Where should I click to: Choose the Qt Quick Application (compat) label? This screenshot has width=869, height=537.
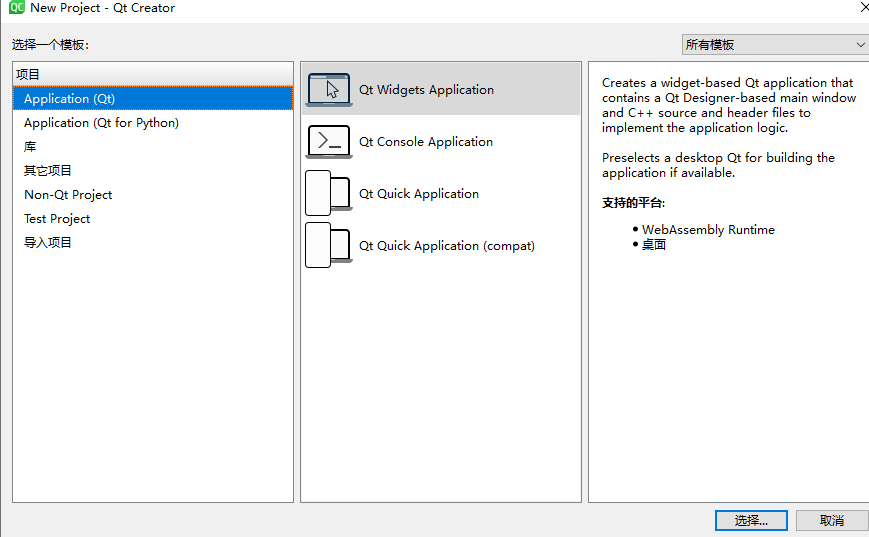(447, 246)
